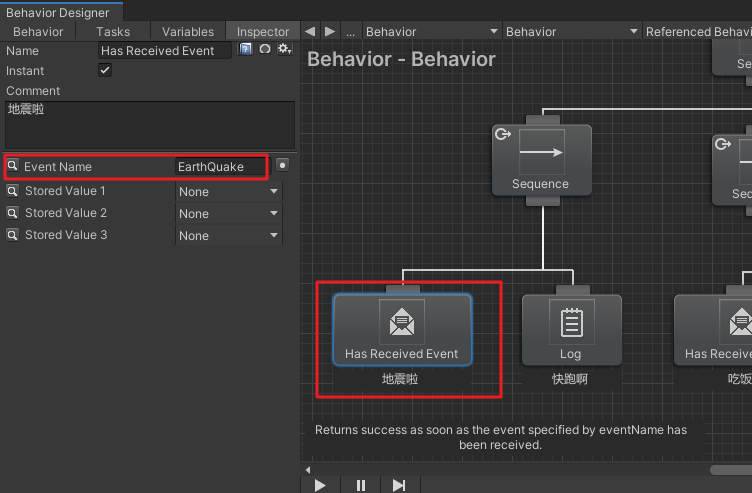
Task: Click the 地震啦 comment under the node
Action: click(x=400, y=379)
